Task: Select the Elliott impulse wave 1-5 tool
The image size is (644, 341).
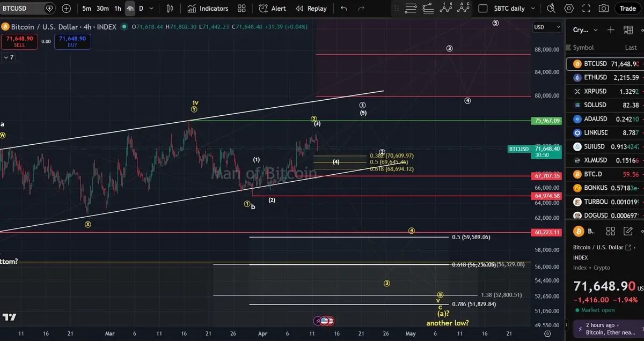Action: [x=445, y=9]
